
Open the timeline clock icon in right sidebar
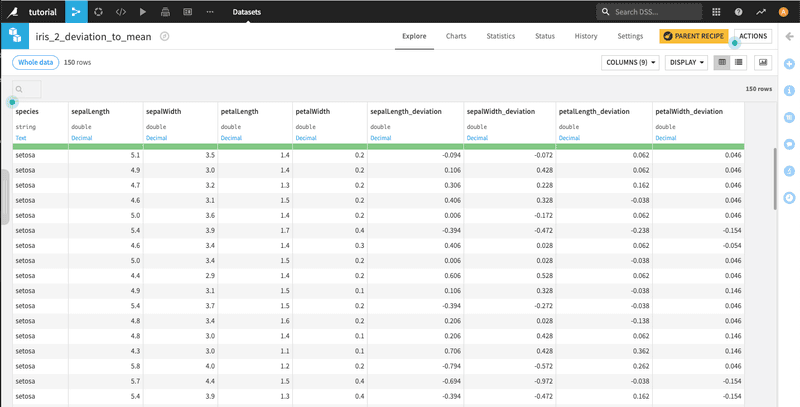(x=789, y=197)
